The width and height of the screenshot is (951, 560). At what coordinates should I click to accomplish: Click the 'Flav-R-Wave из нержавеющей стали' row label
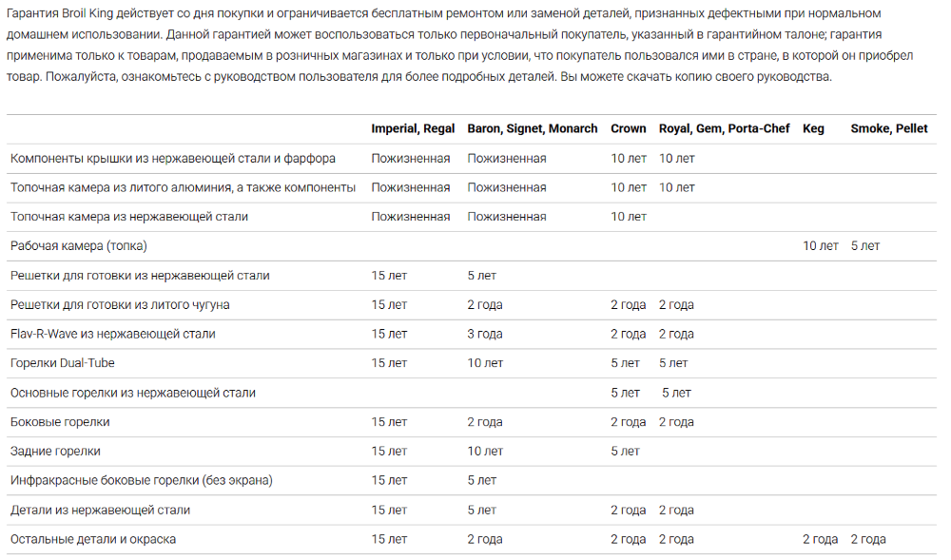pos(113,334)
